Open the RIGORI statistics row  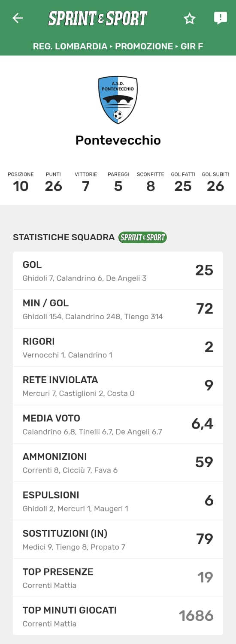pos(118,348)
